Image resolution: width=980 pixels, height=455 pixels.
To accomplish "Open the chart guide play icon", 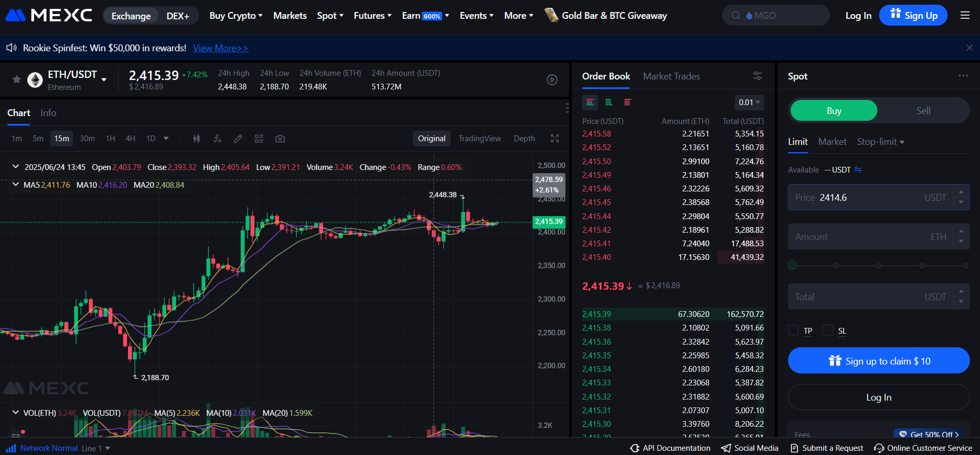I will click(552, 80).
